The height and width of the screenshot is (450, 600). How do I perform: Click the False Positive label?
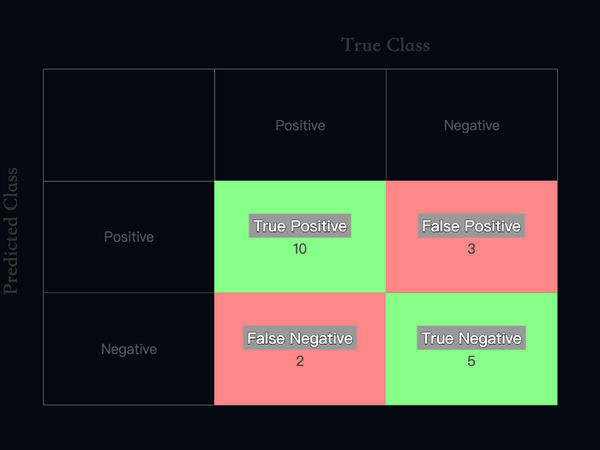point(471,226)
